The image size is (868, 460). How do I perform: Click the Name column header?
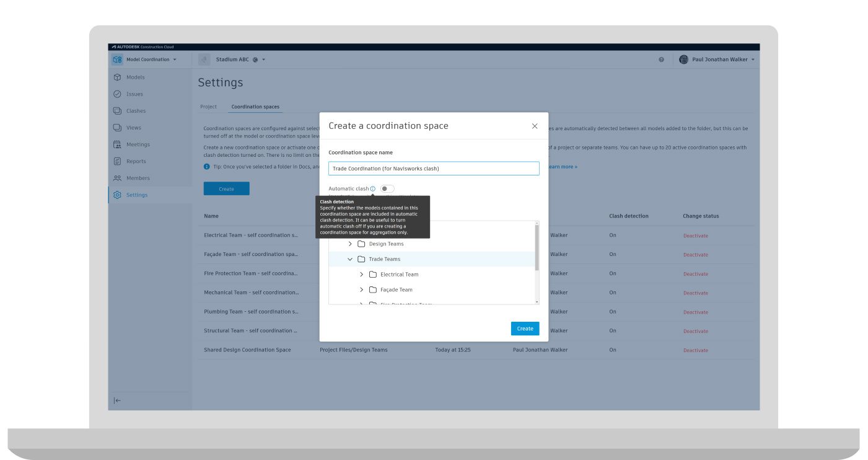point(211,216)
